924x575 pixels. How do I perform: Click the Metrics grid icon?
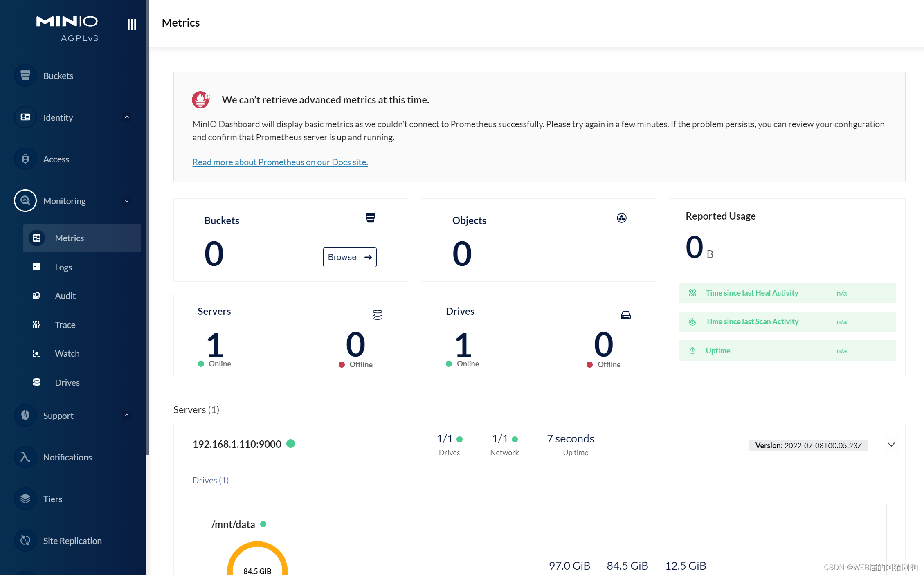click(x=37, y=238)
